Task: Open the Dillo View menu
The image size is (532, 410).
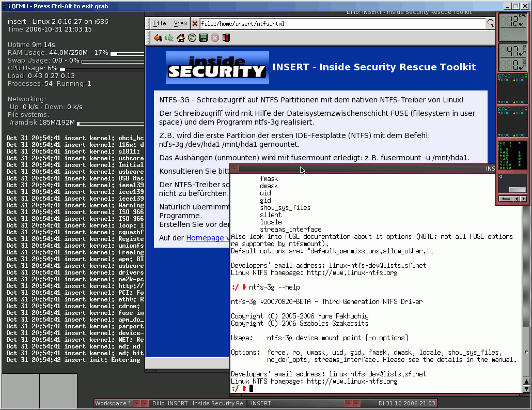Action: click(x=180, y=23)
